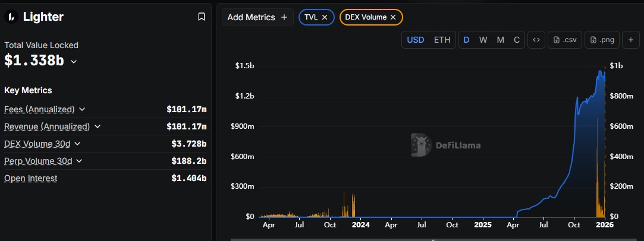This screenshot has width=644, height=241.
Task: Expand Fees (Annualized) details
Action: (x=82, y=109)
